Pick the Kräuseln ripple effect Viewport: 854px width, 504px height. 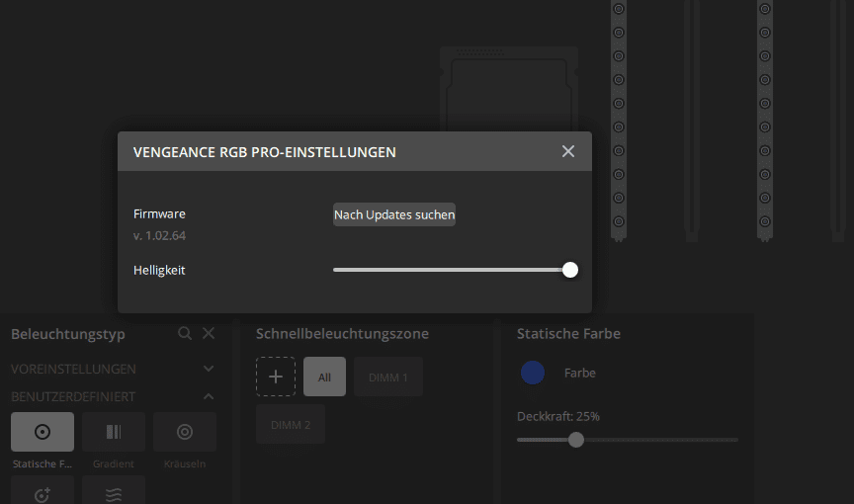pos(185,432)
